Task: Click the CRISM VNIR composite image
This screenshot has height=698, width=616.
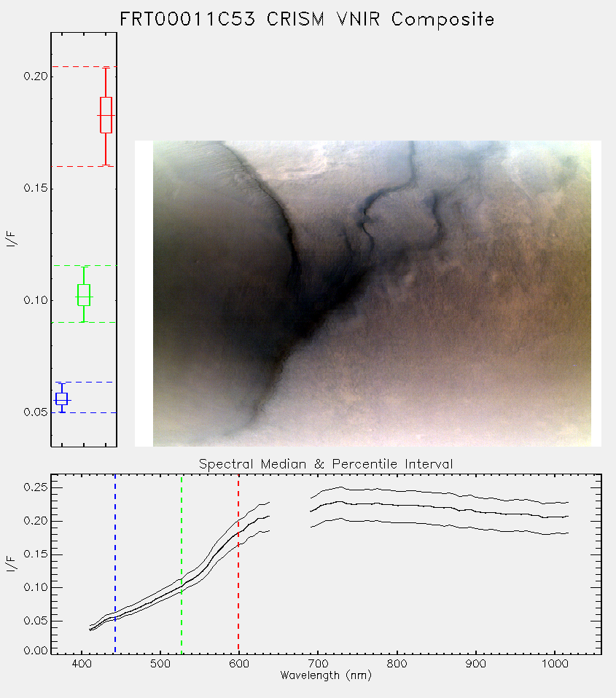Action: tap(372, 294)
